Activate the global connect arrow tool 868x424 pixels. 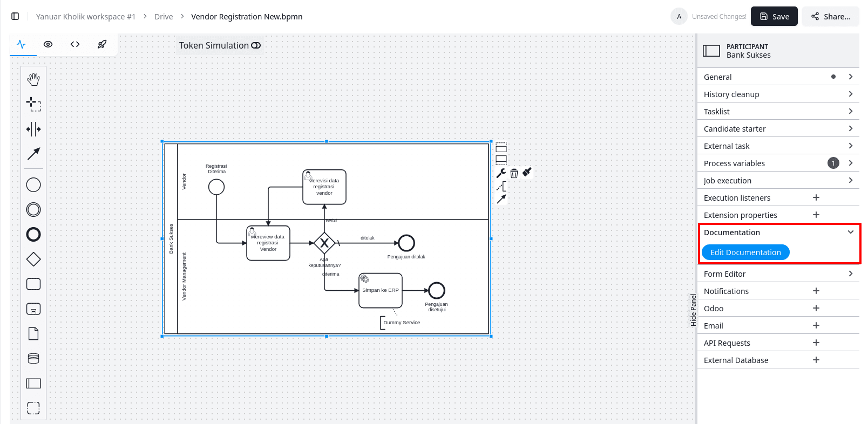point(33,154)
